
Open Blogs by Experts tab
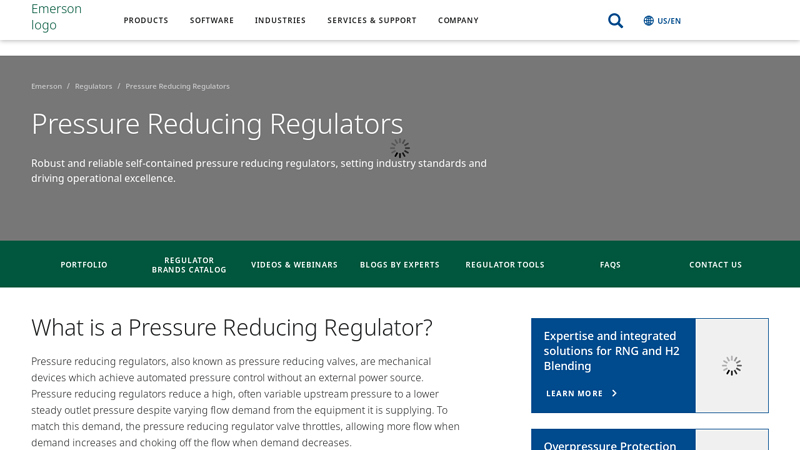click(x=399, y=265)
